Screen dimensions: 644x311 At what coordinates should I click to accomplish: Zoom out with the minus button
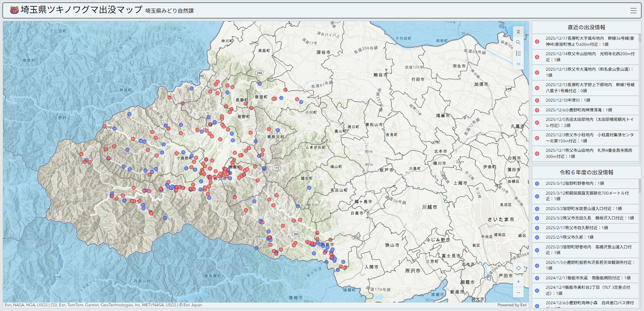(x=518, y=292)
